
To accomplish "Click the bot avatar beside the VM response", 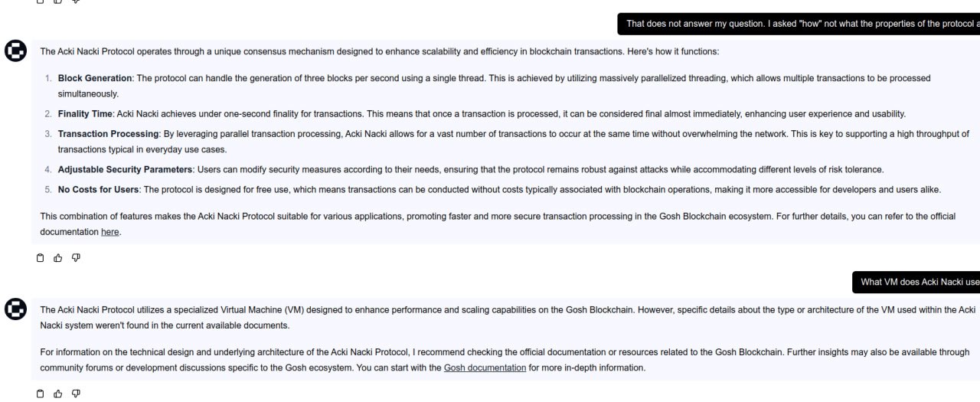I will [x=15, y=309].
